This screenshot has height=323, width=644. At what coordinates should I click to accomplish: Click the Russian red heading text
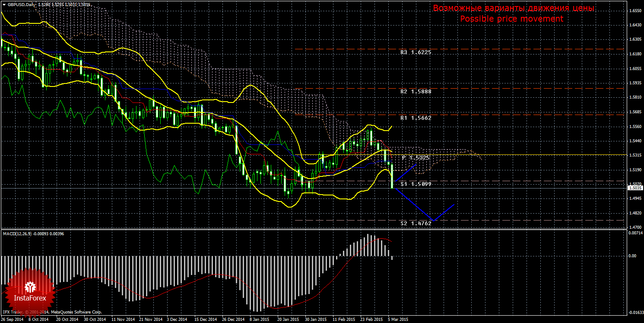click(x=514, y=9)
